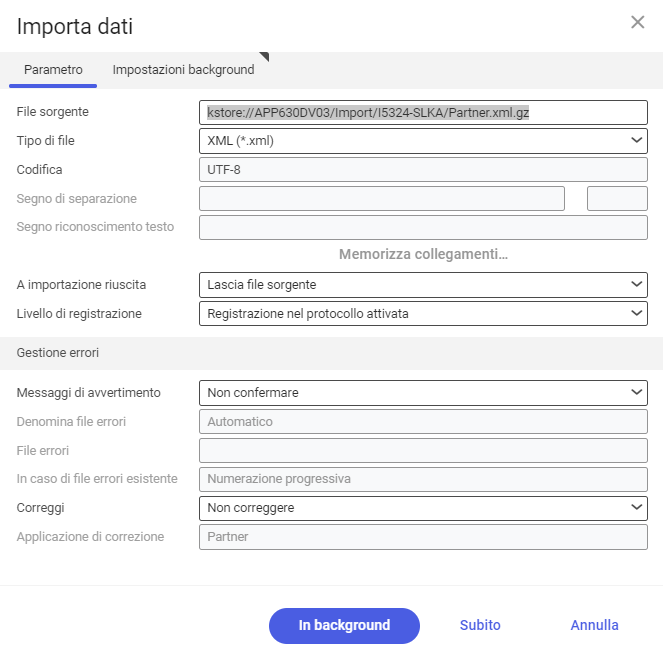
Task: Click the Denomina file errori field
Action: tap(423, 422)
